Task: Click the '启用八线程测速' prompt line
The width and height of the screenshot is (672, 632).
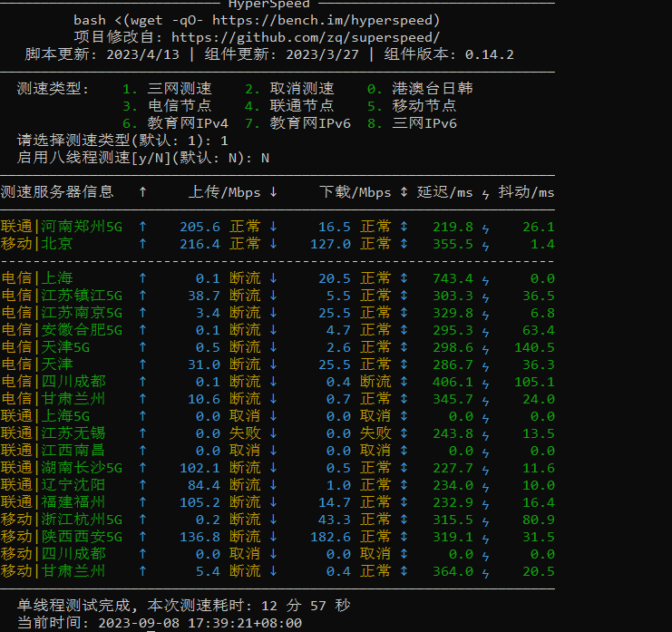Action: 143,158
